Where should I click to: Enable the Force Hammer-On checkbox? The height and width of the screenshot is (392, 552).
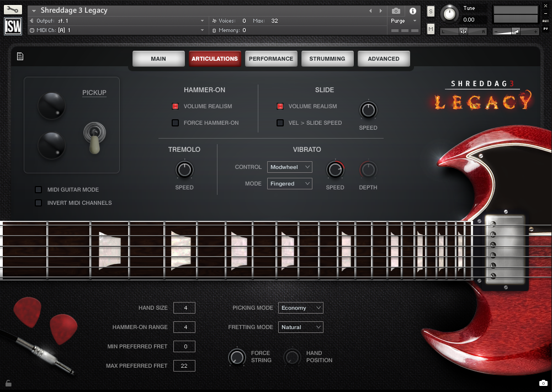176,123
